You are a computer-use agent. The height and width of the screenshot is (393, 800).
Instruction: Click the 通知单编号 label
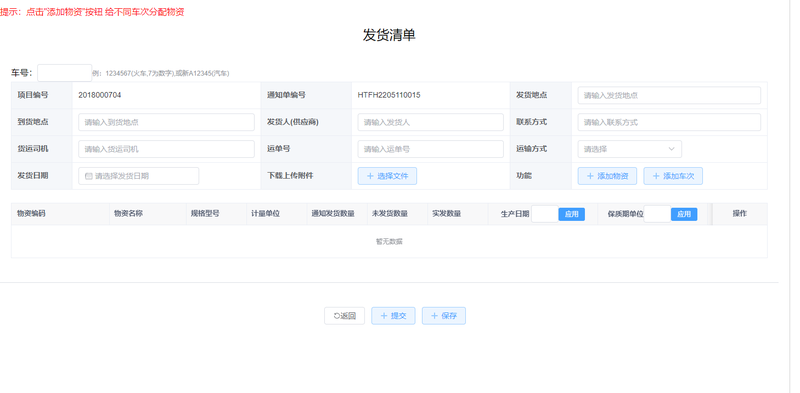point(286,95)
